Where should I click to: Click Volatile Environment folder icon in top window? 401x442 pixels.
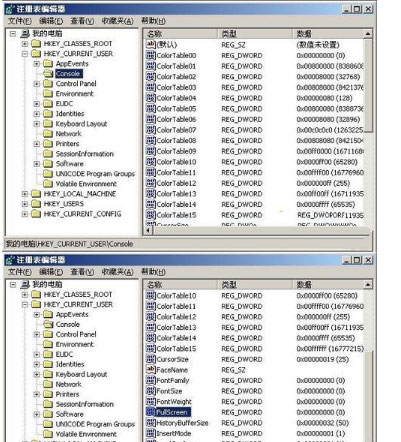pos(48,184)
